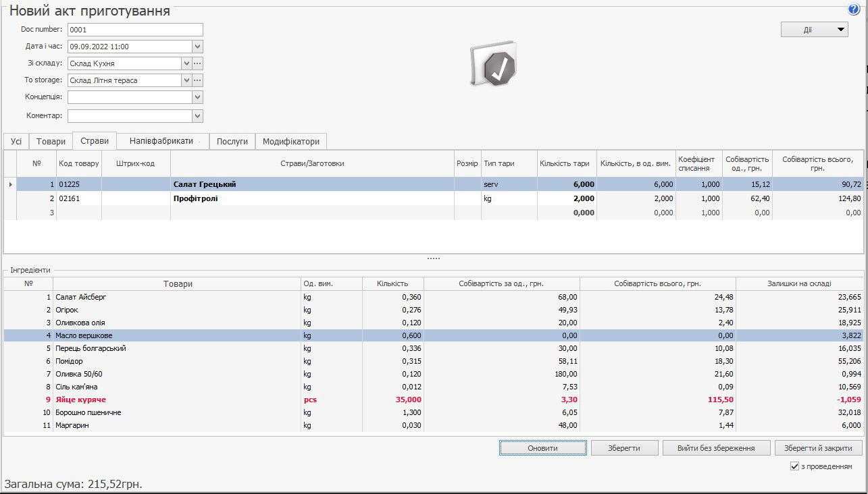Click the panel splitter dots between tables
This screenshot has width=868, height=494.
(433, 258)
